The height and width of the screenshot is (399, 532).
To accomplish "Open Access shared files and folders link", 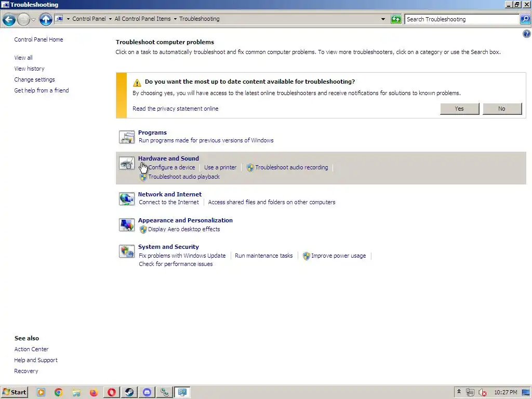I will (x=271, y=202).
